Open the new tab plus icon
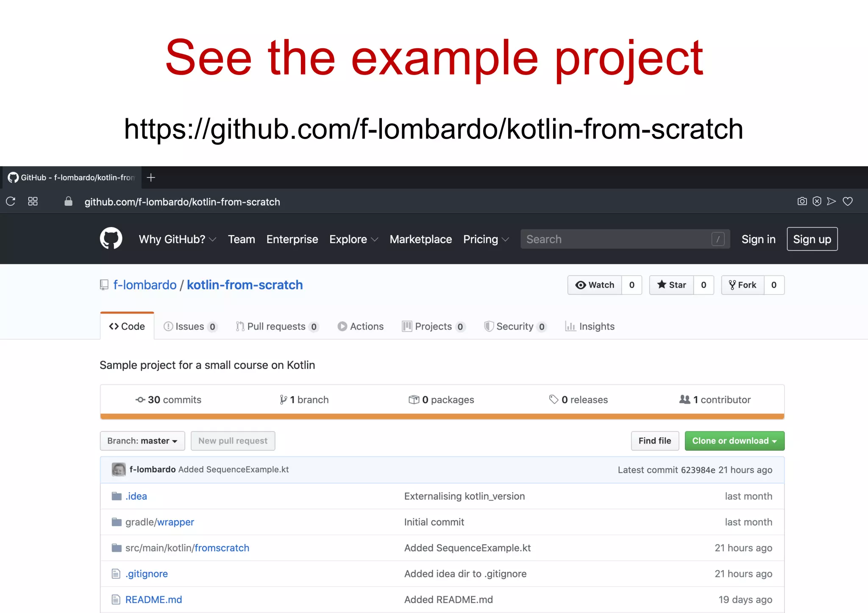 pos(151,178)
